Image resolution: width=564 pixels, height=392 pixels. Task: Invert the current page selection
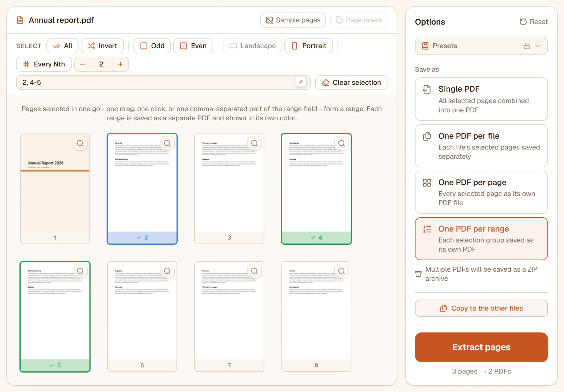coord(102,46)
